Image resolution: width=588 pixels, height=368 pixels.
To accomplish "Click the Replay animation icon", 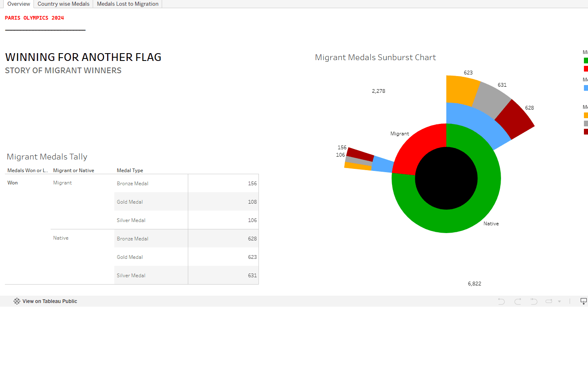I will pyautogui.click(x=549, y=301).
